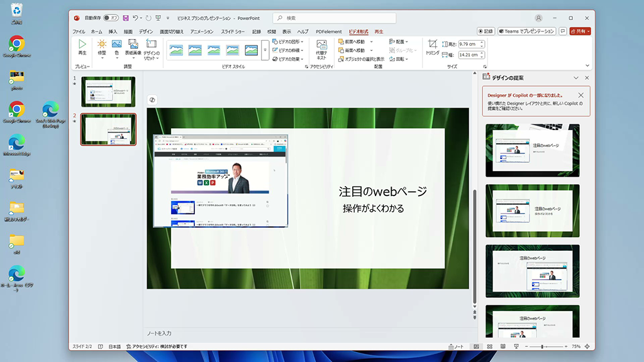Start slideshow from the quick access toolbar
This screenshot has height=362, width=644.
[x=158, y=18]
